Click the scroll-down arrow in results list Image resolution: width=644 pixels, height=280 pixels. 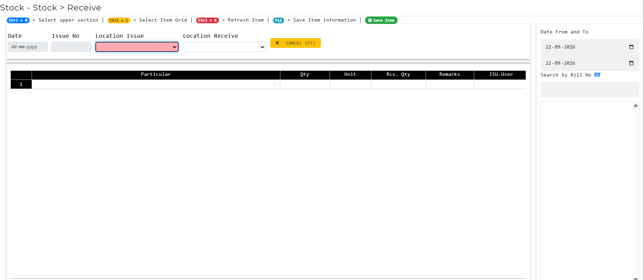(x=636, y=278)
